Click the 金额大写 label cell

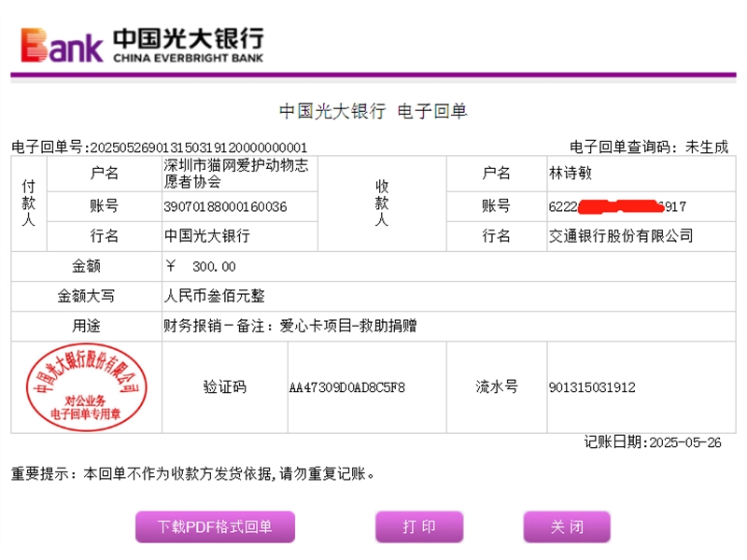(86, 296)
